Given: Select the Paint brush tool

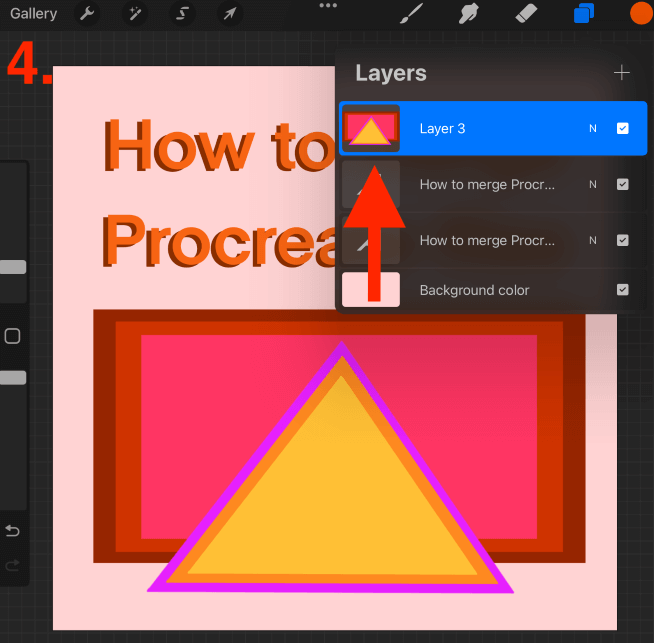Looking at the screenshot, I should click(x=411, y=13).
